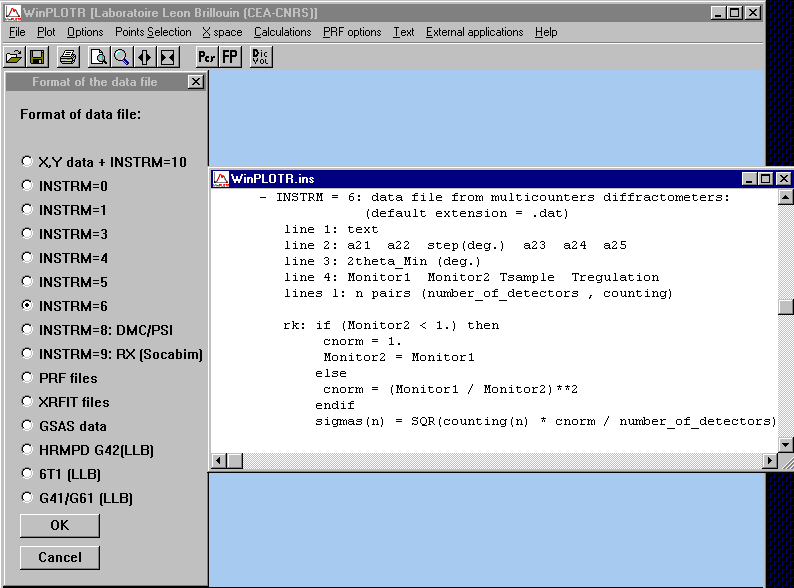Click the printer icon in toolbar
Screen dimensions: 794x588
67,57
